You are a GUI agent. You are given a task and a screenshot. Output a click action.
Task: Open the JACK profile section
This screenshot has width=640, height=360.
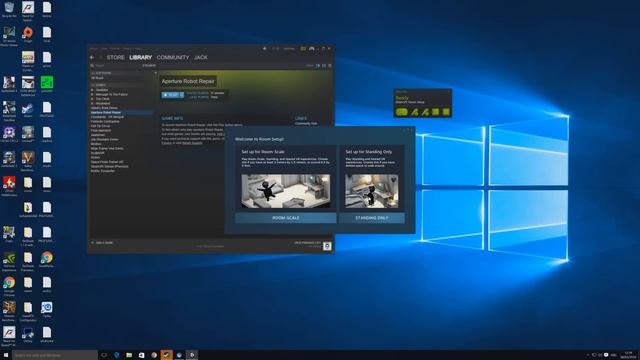[200, 58]
